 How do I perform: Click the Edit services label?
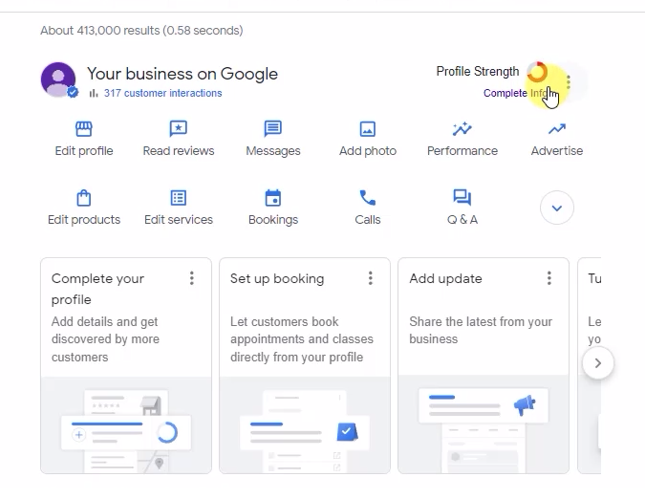[x=179, y=220]
